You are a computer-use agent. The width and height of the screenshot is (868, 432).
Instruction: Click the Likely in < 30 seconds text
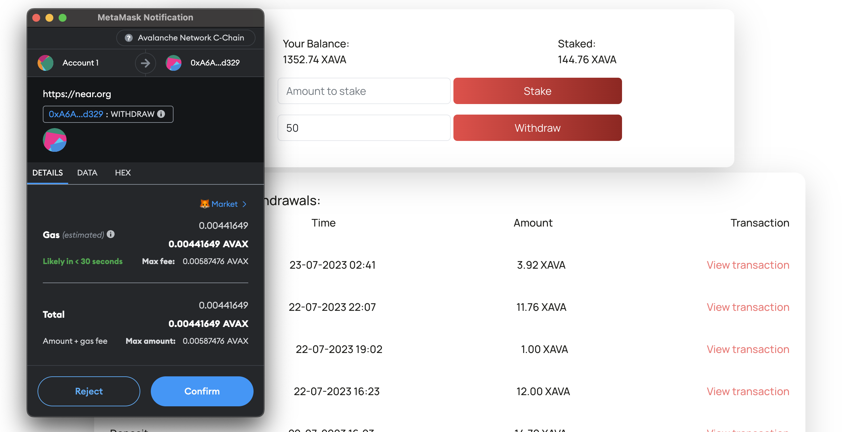(83, 261)
